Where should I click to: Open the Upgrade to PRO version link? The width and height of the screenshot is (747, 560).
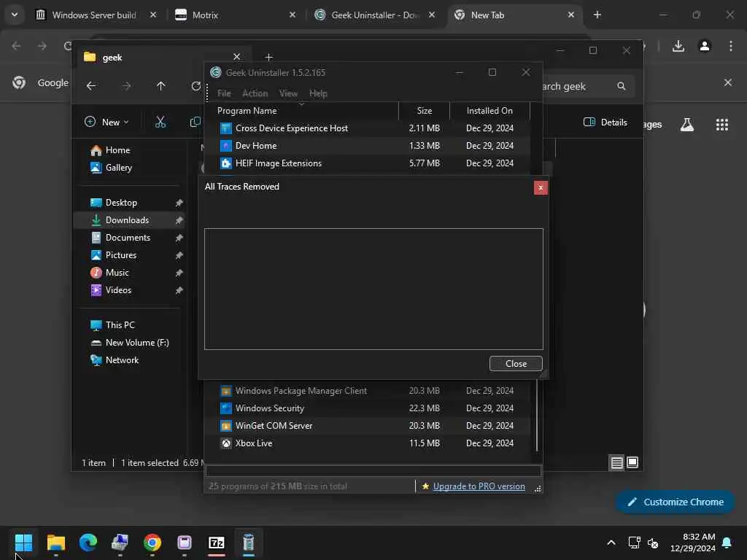click(479, 486)
